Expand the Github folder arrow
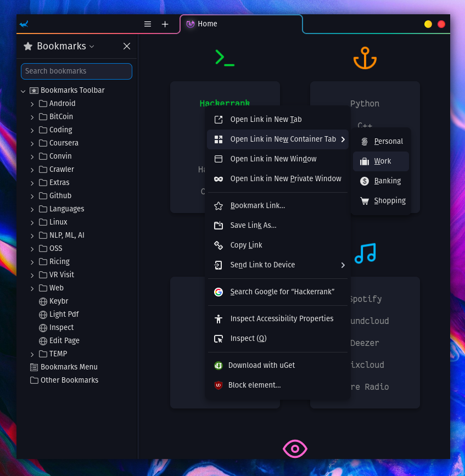The image size is (465, 476). [x=32, y=197]
